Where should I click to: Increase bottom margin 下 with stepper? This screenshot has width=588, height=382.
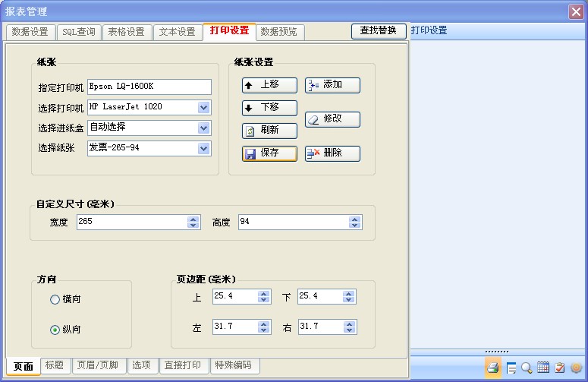pos(349,294)
